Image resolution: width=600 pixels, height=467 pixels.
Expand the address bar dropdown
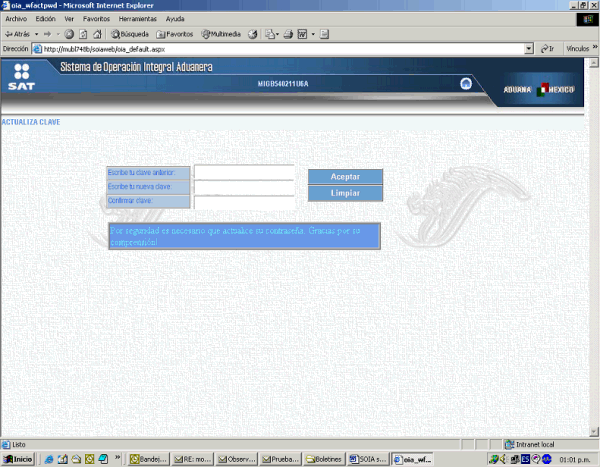tap(529, 49)
